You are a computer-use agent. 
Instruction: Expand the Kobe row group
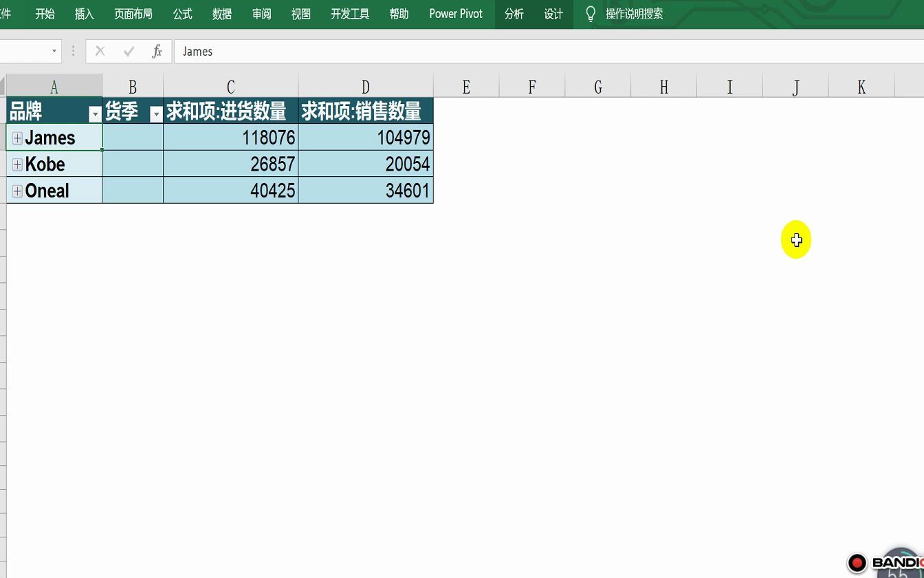(x=17, y=165)
